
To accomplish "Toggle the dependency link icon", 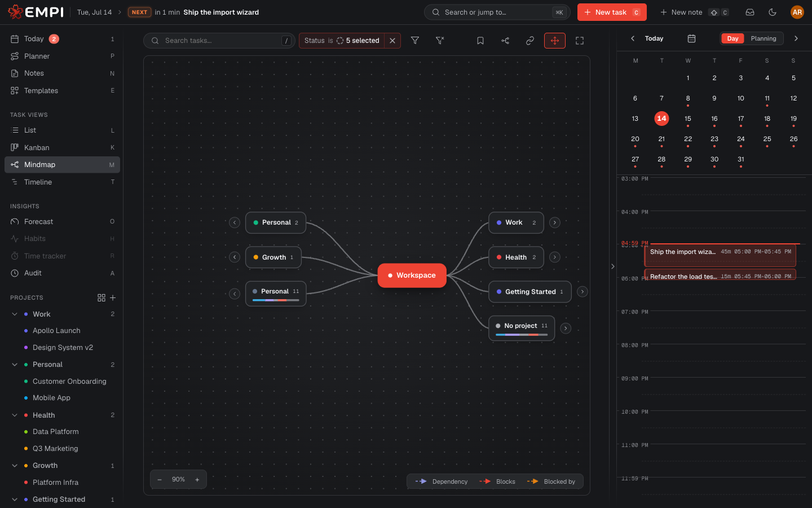I will point(530,41).
